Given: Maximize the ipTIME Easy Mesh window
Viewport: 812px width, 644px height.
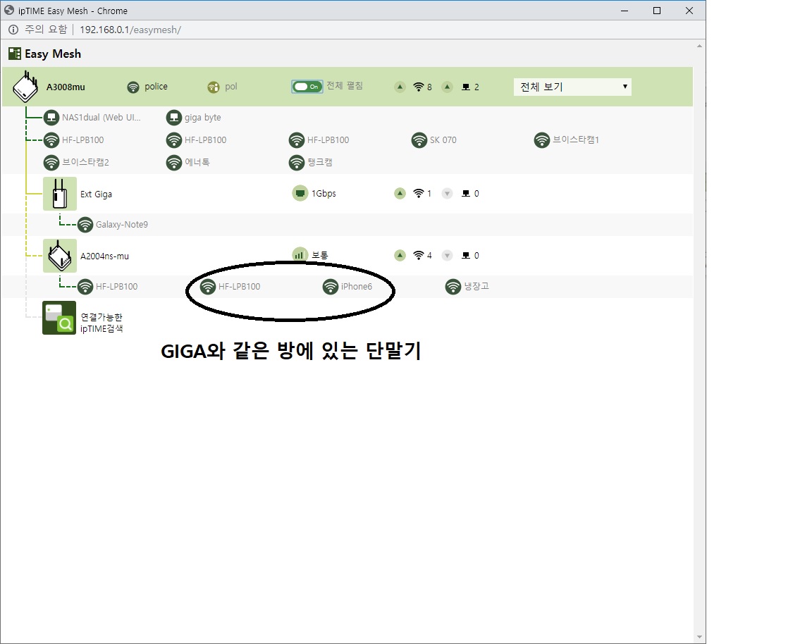Looking at the screenshot, I should (657, 11).
